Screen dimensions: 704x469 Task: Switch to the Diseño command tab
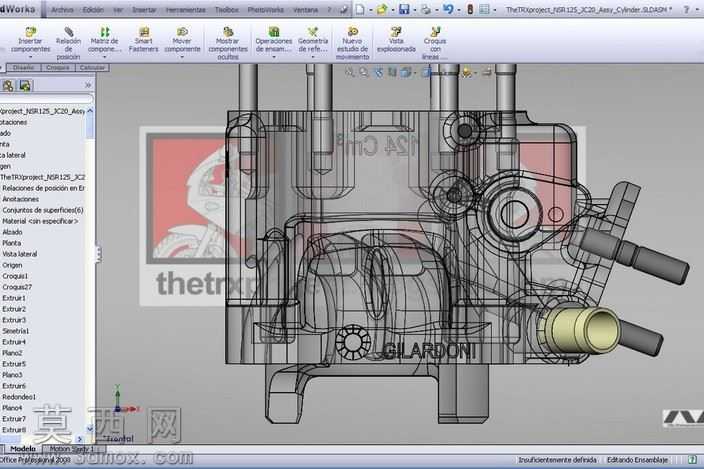coord(23,68)
